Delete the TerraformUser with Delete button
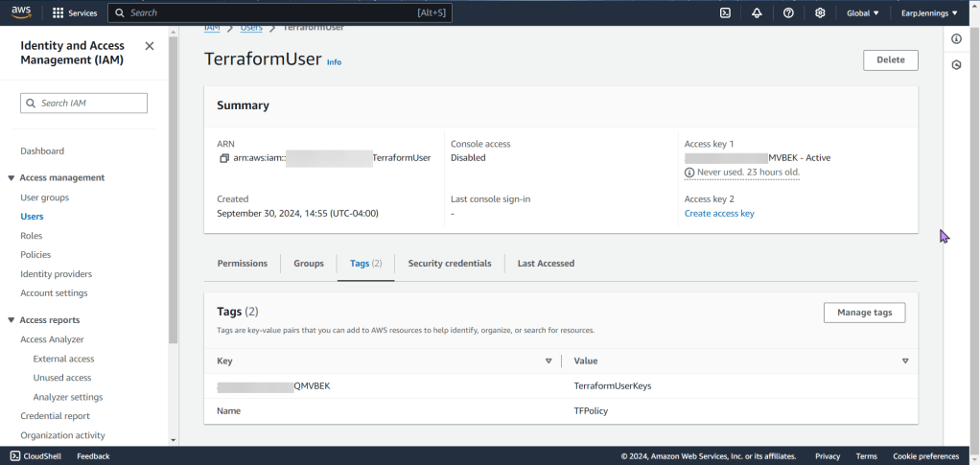Image resolution: width=980 pixels, height=465 pixels. [890, 59]
